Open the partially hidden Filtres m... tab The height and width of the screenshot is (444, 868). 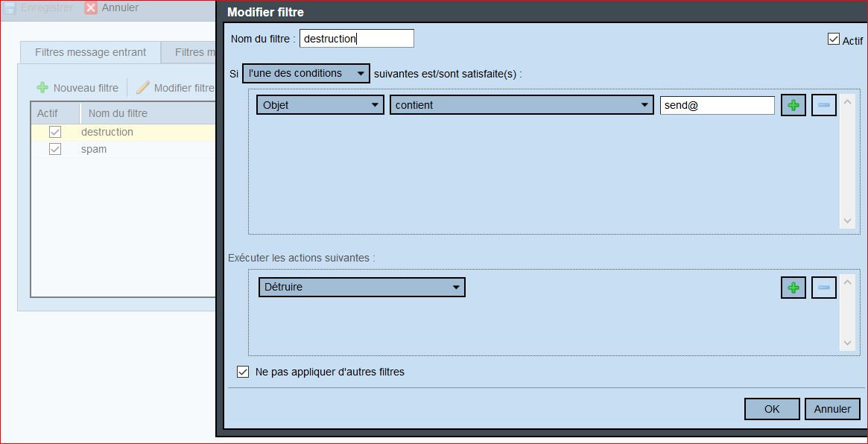189,52
